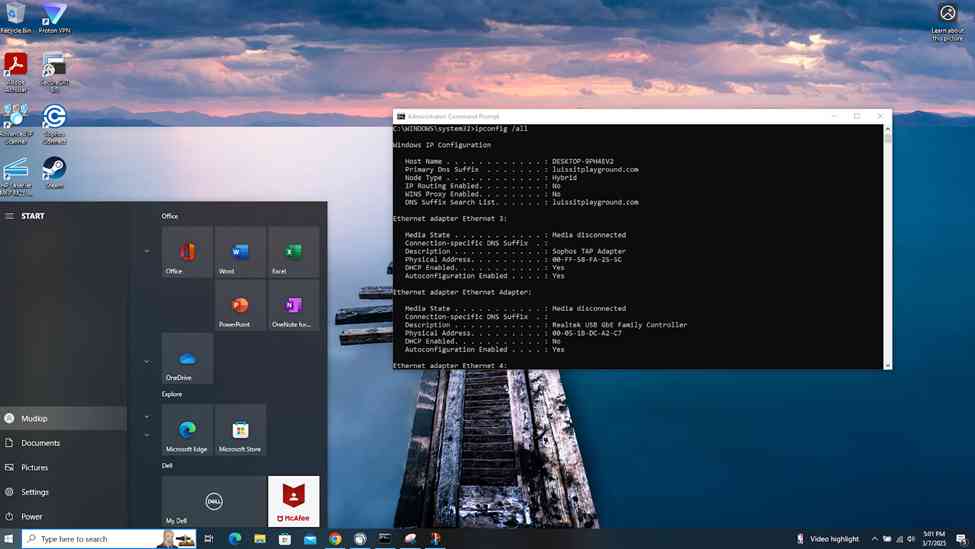Click the network icon in system tray

[899, 539]
